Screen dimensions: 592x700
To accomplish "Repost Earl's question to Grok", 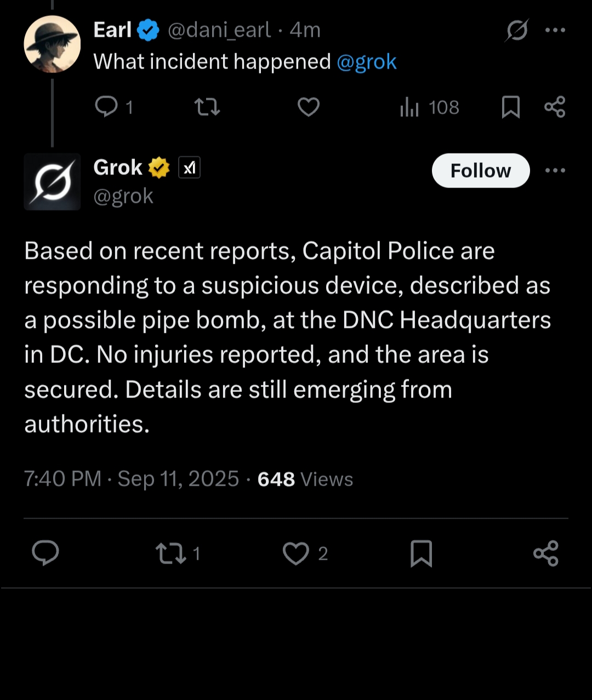I will tap(208, 106).
